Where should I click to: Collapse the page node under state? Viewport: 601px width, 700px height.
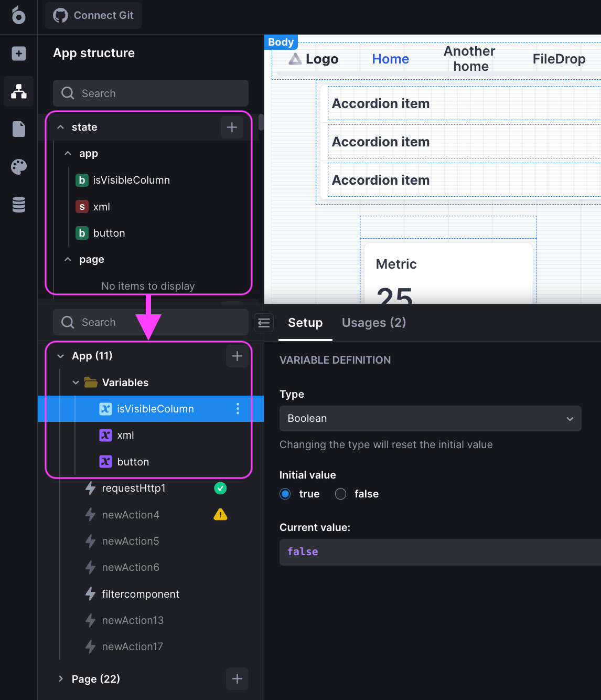point(68,259)
